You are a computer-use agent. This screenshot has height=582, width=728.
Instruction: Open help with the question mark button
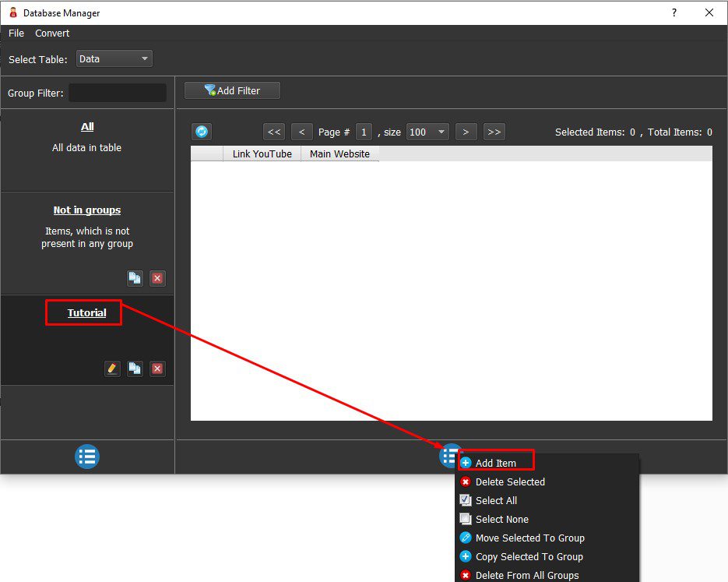674,12
